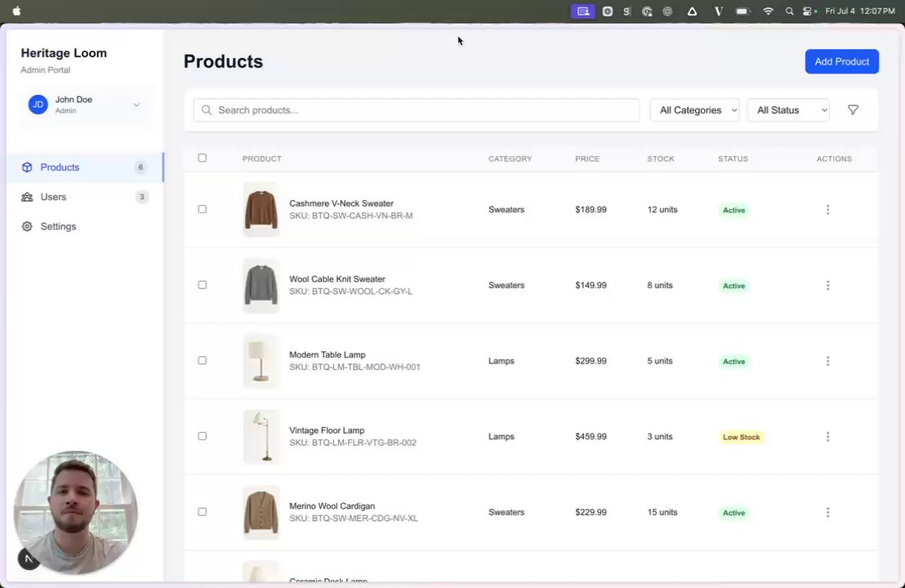Screen dimensions: 905x588
Task: Check the Cashmere V-Neck Sweater row checkbox
Action: [202, 209]
